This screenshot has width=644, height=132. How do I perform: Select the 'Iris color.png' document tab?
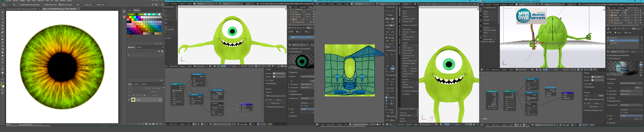pyautogui.click(x=22, y=9)
